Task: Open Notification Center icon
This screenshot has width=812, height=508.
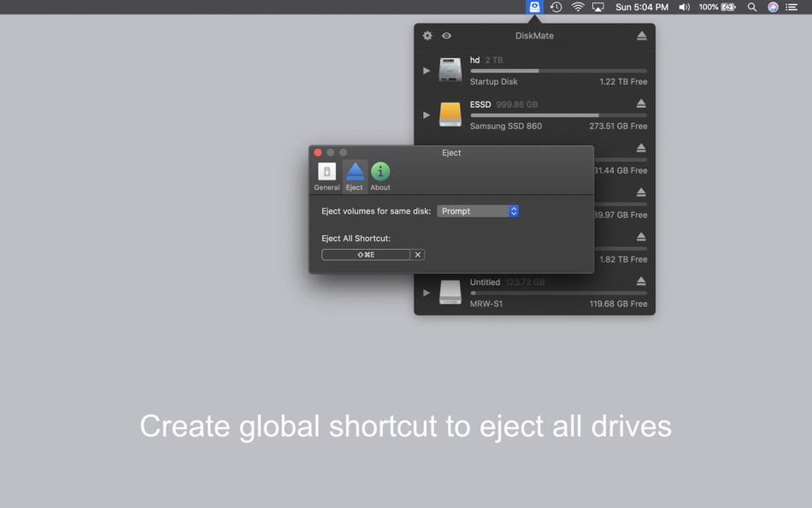Action: (x=791, y=7)
